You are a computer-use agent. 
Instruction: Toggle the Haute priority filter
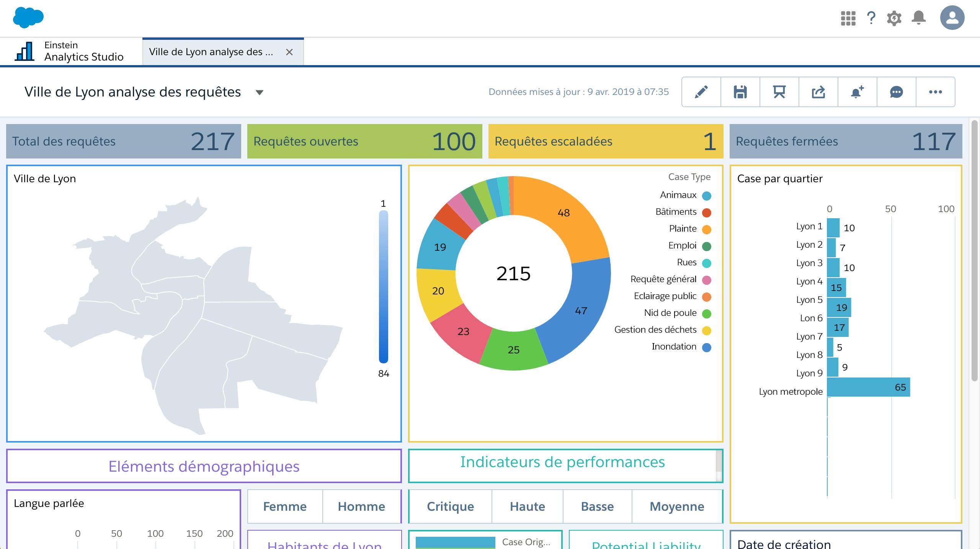[527, 507]
